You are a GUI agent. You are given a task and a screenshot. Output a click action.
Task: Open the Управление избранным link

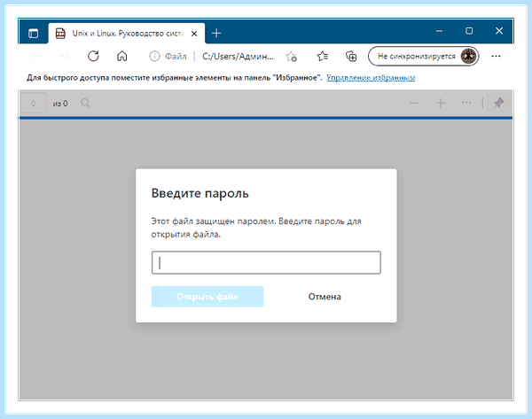(371, 78)
